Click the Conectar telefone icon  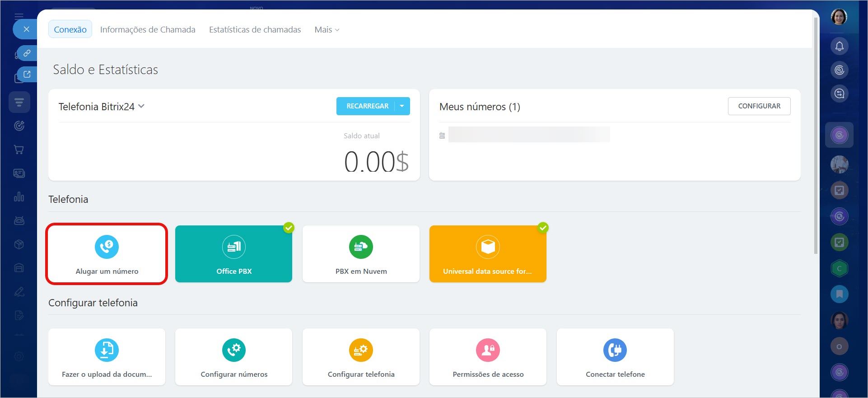(615, 350)
